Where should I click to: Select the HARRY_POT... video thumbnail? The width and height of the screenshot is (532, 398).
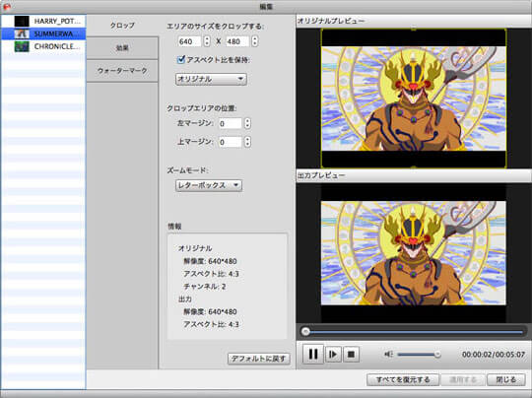[22, 21]
